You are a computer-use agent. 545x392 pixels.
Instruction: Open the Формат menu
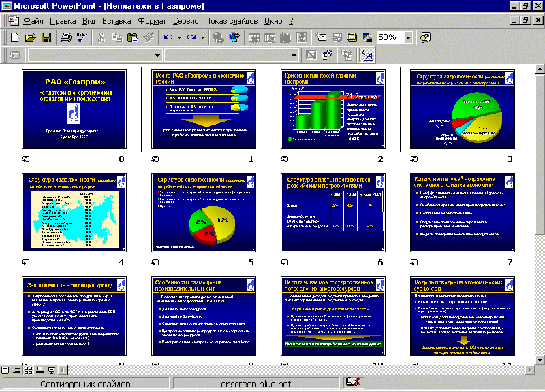pyautogui.click(x=152, y=21)
